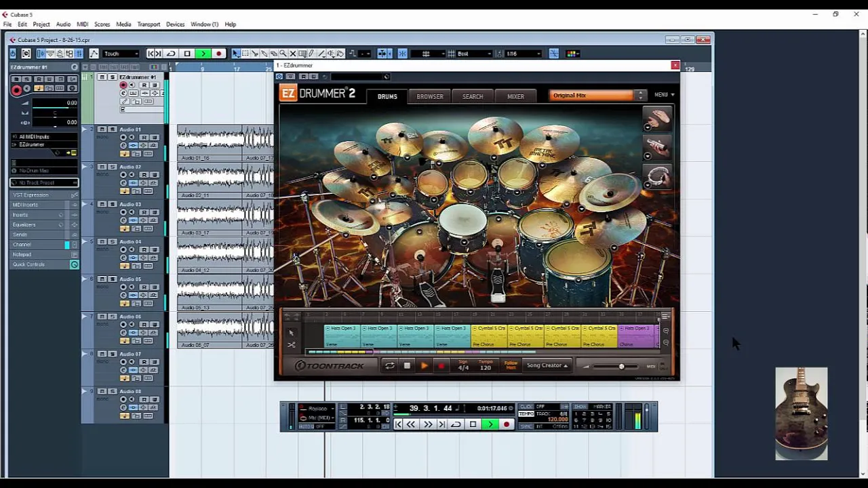Viewport: 868px width, 488px height.
Task: Open the Touch automation mode dropdown
Action: coord(121,54)
